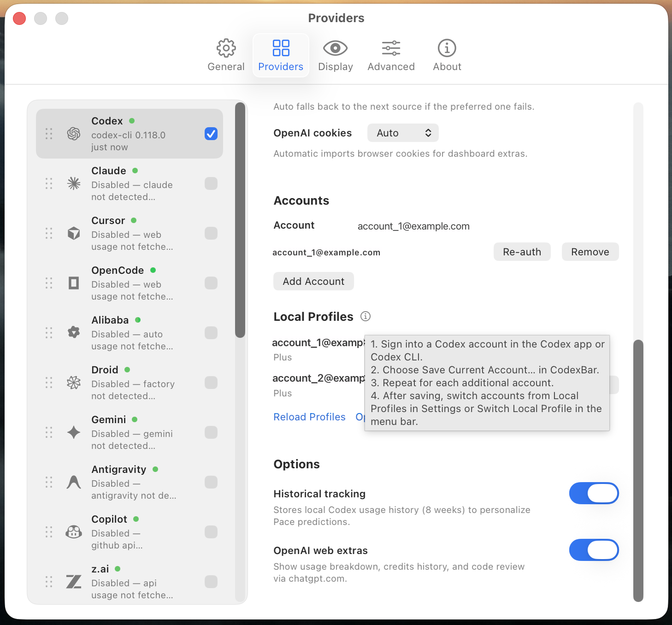Image resolution: width=672 pixels, height=625 pixels.
Task: Click the Copilot row drag handle
Action: click(49, 532)
